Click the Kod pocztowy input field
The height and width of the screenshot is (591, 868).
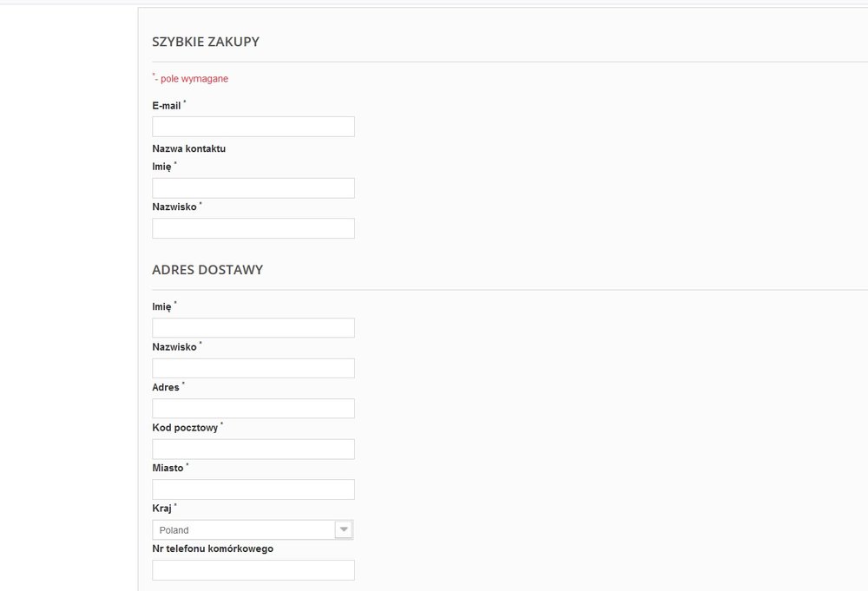(253, 450)
